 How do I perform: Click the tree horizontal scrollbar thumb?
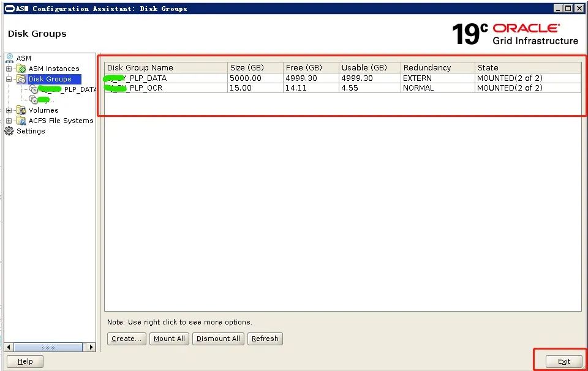[48, 347]
